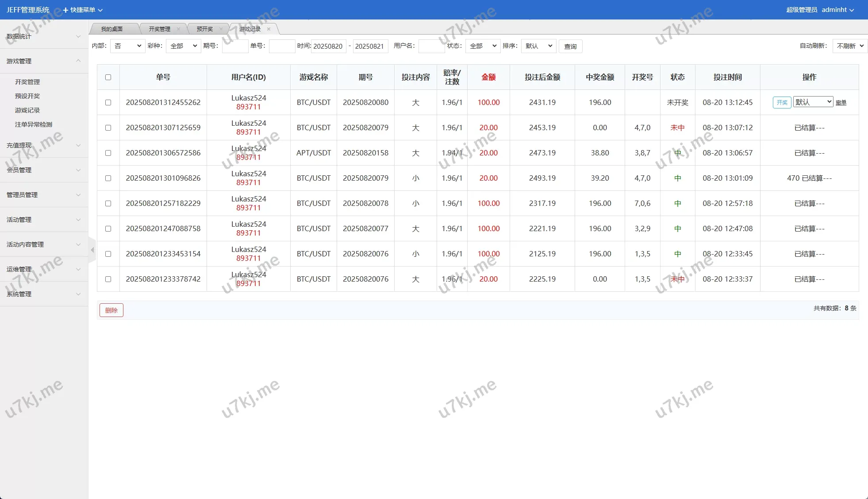Close the 预开奖 tab with its X

tap(221, 29)
